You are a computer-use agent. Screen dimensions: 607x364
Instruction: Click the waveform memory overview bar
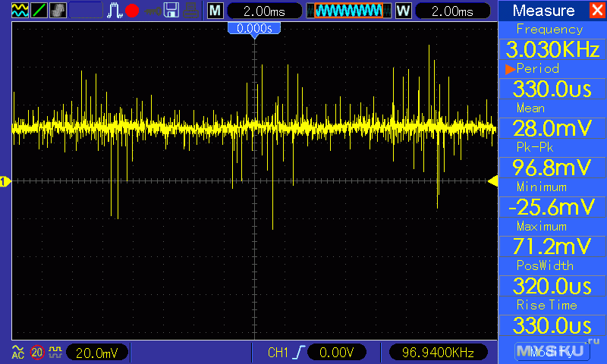coord(348,11)
